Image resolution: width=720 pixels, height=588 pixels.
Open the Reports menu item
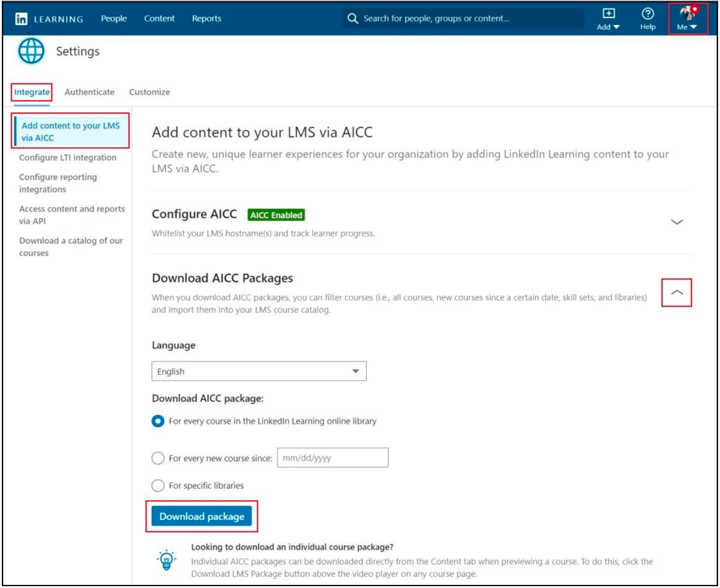206,19
